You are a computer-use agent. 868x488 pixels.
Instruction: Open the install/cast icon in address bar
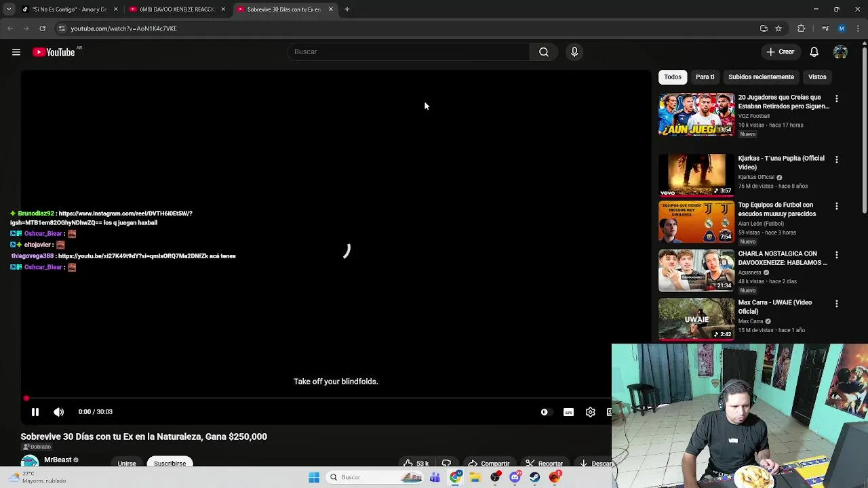[x=764, y=28]
